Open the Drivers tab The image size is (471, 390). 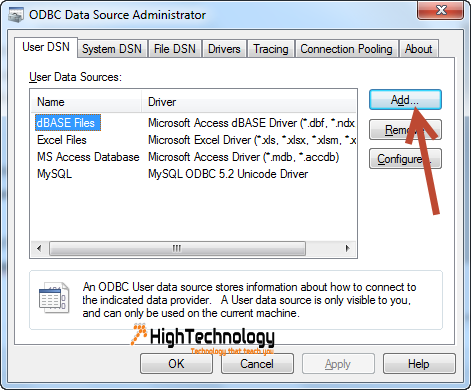pyautogui.click(x=224, y=49)
